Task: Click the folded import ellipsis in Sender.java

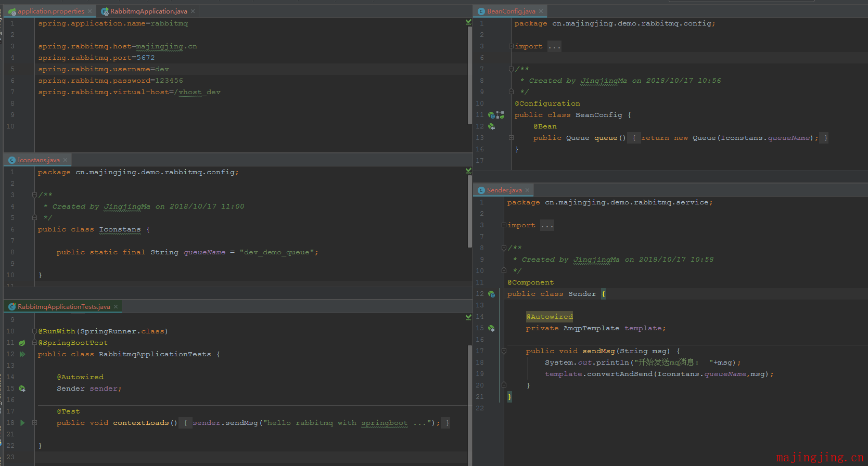Action: pyautogui.click(x=547, y=225)
